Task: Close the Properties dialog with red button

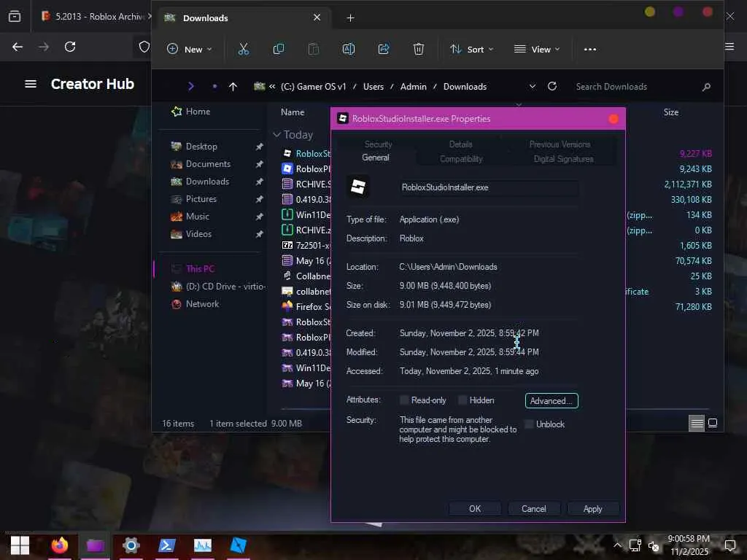Action: (613, 119)
